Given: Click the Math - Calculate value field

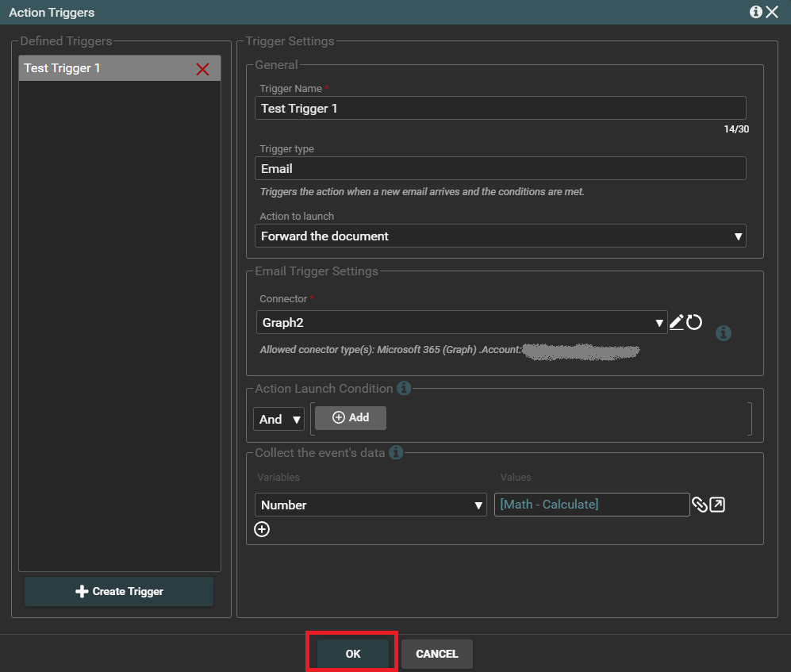Looking at the screenshot, I should (591, 505).
